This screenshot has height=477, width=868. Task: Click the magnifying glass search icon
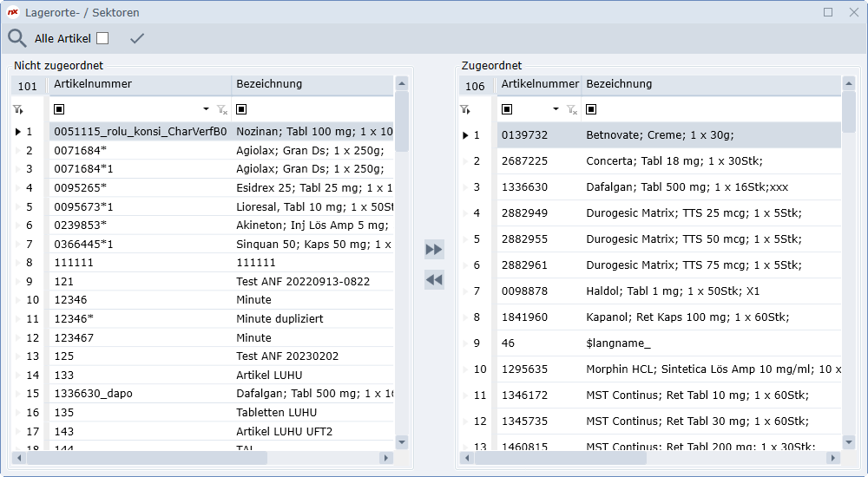(16, 38)
